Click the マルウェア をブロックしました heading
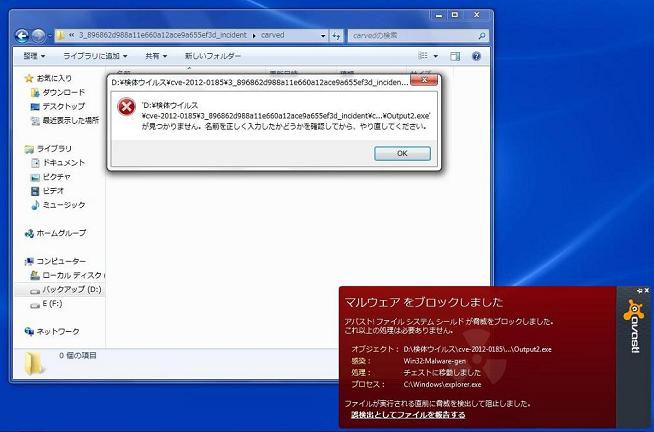The image size is (654, 432). click(424, 302)
